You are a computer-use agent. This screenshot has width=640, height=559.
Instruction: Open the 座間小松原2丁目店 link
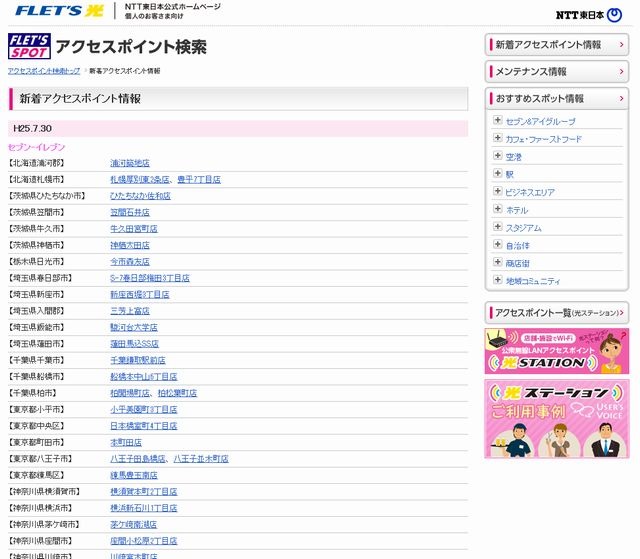click(144, 541)
